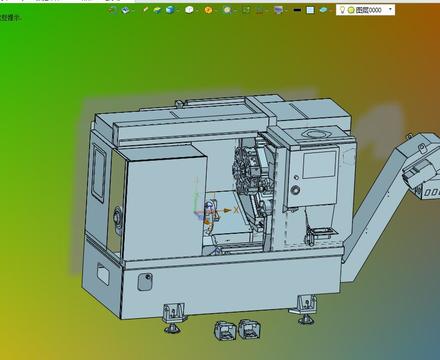Click the green-blue layered box icon
The height and width of the screenshot is (360, 440).
pos(157,10)
